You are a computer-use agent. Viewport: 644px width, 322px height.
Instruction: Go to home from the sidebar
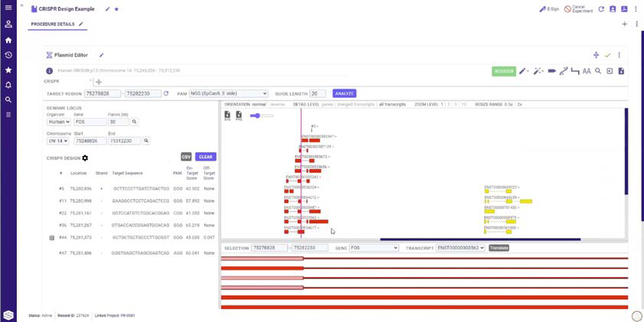[x=8, y=40]
